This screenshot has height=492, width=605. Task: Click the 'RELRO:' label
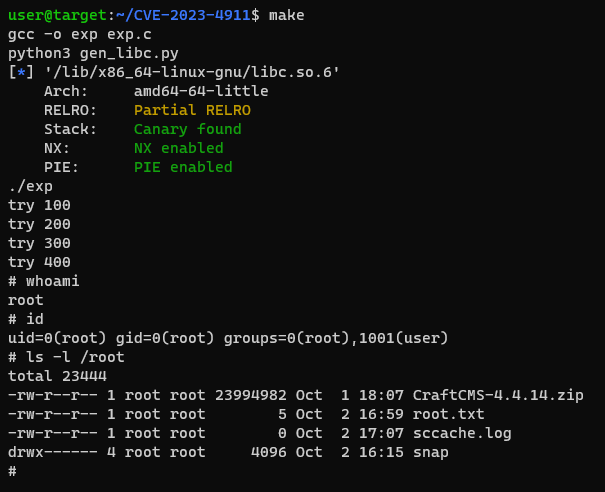pos(70,110)
